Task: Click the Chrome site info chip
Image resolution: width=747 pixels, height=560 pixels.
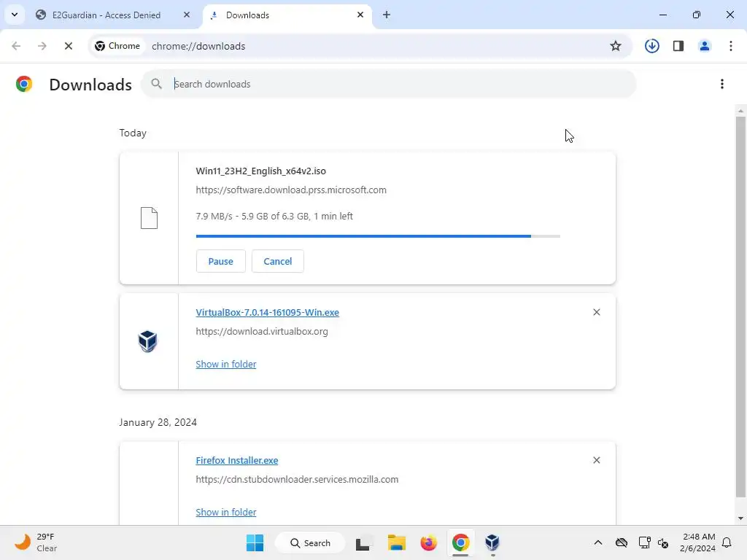Action: [x=117, y=46]
